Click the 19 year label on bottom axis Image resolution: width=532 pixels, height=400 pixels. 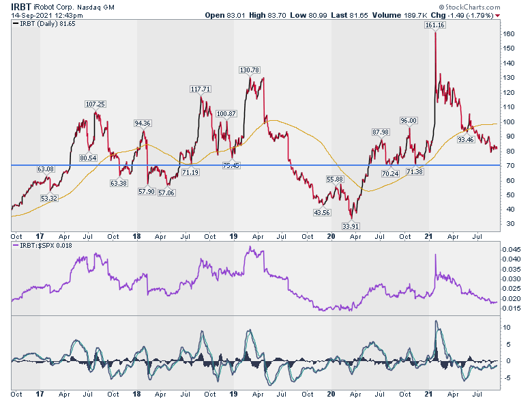(233, 394)
